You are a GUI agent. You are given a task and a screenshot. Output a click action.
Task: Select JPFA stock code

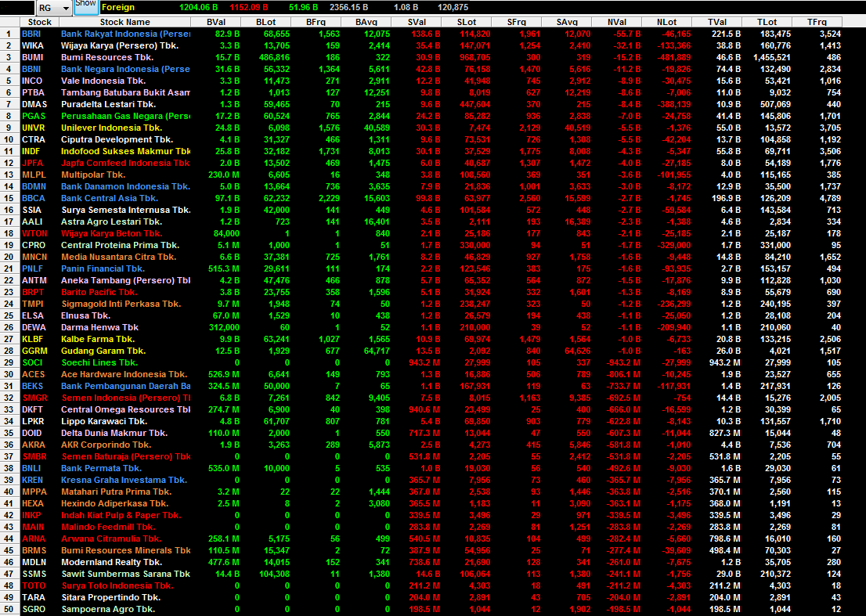coord(32,163)
